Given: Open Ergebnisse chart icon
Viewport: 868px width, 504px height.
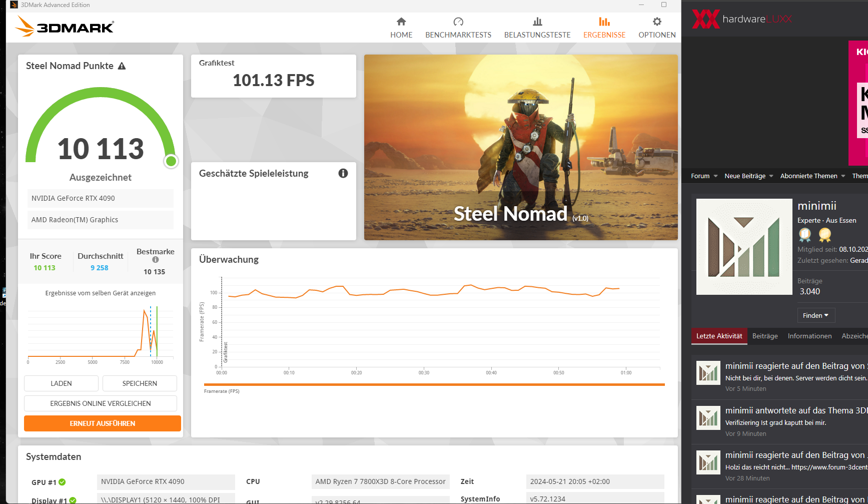Looking at the screenshot, I should pyautogui.click(x=604, y=22).
